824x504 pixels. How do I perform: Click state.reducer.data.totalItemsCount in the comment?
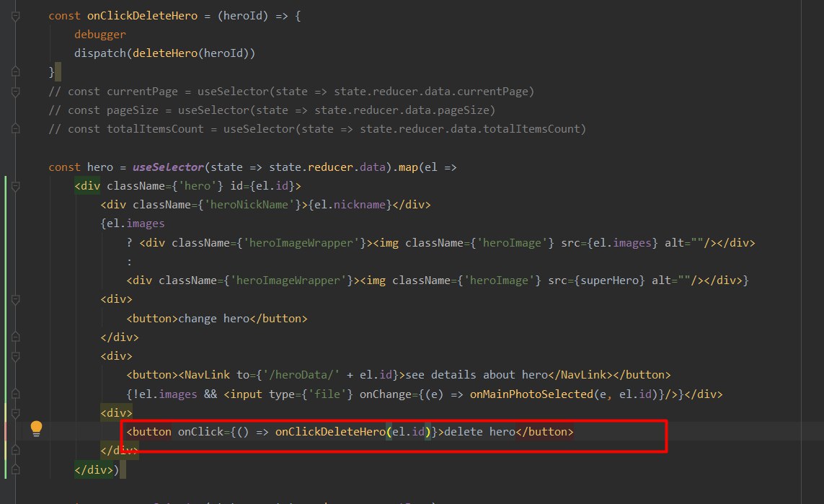click(470, 129)
